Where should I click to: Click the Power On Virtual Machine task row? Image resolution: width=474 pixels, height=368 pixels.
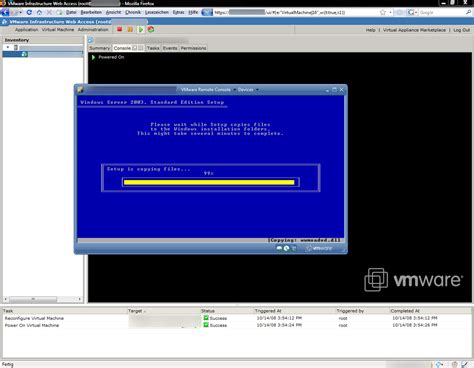coord(237,325)
